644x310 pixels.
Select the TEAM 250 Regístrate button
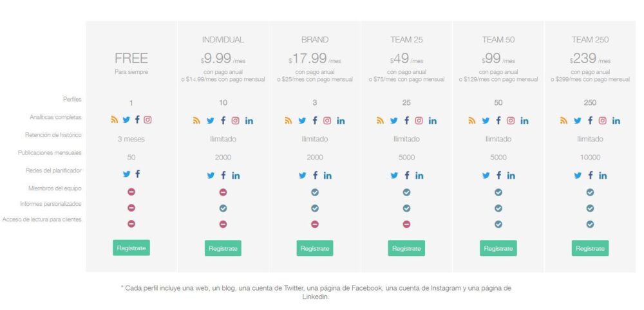(590, 248)
